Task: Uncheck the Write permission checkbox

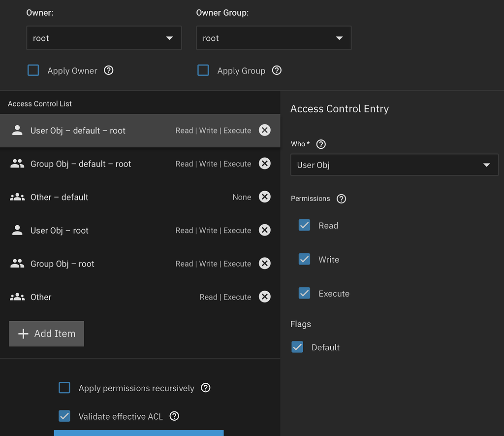Action: coord(305,259)
